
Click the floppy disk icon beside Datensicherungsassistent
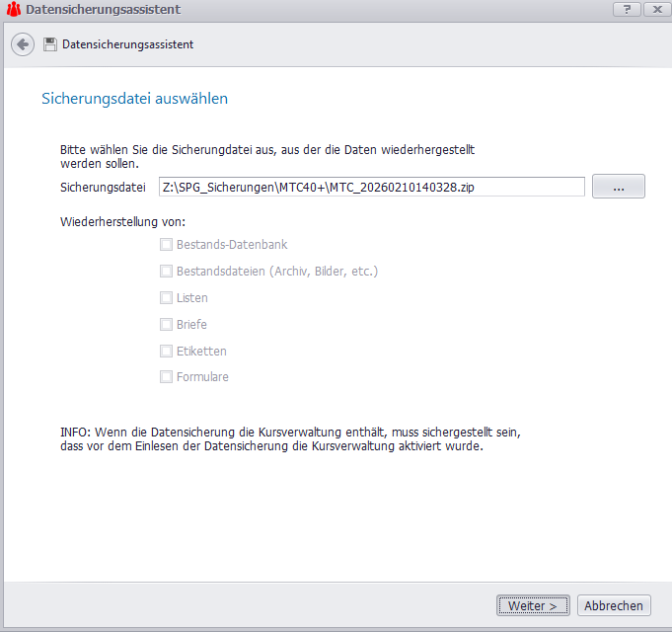tap(49, 44)
